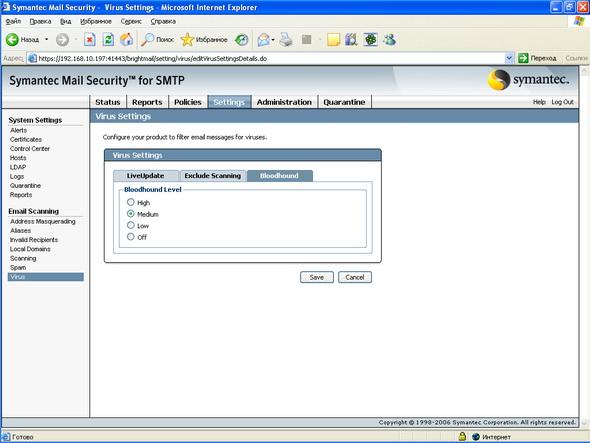Open Logs in the sidebar
590x443 pixels.
pyautogui.click(x=17, y=177)
